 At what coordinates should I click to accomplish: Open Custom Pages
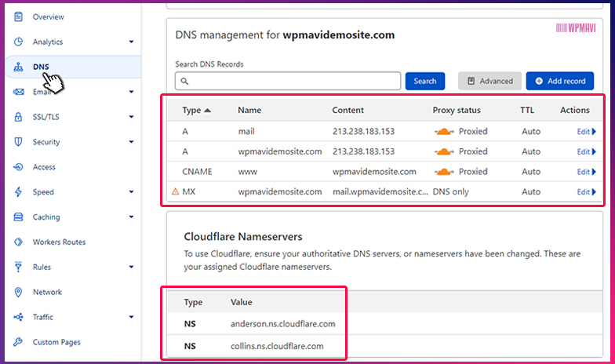coord(56,342)
